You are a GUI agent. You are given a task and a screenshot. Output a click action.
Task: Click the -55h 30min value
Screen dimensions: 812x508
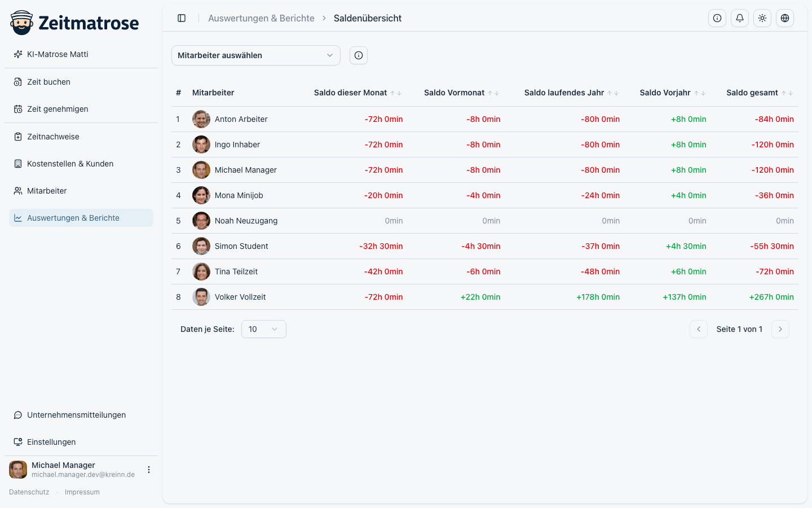(x=772, y=246)
